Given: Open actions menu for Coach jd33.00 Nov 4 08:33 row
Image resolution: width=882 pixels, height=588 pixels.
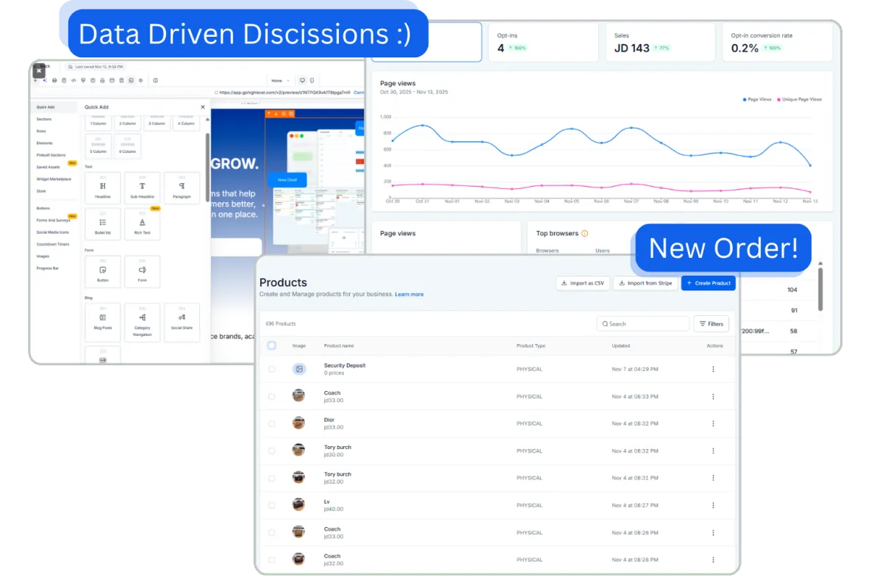Looking at the screenshot, I should pyautogui.click(x=713, y=396).
